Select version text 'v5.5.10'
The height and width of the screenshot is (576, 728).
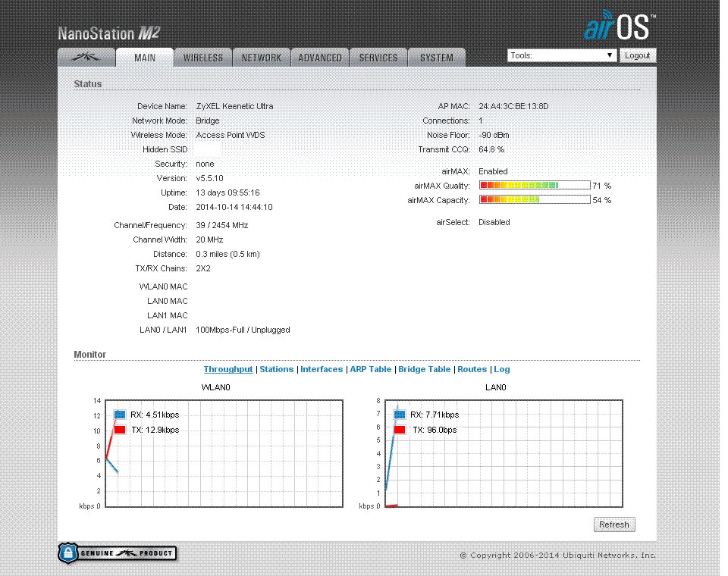[x=209, y=178]
